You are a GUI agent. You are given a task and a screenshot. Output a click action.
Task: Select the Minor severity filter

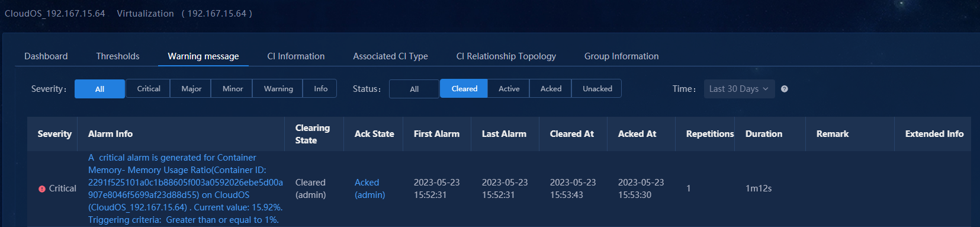pos(233,88)
